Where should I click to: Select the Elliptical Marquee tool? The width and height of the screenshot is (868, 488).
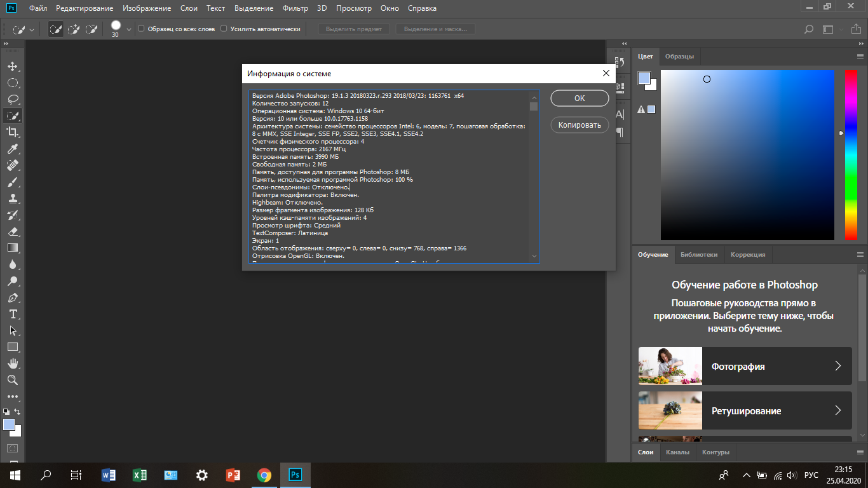[x=12, y=83]
